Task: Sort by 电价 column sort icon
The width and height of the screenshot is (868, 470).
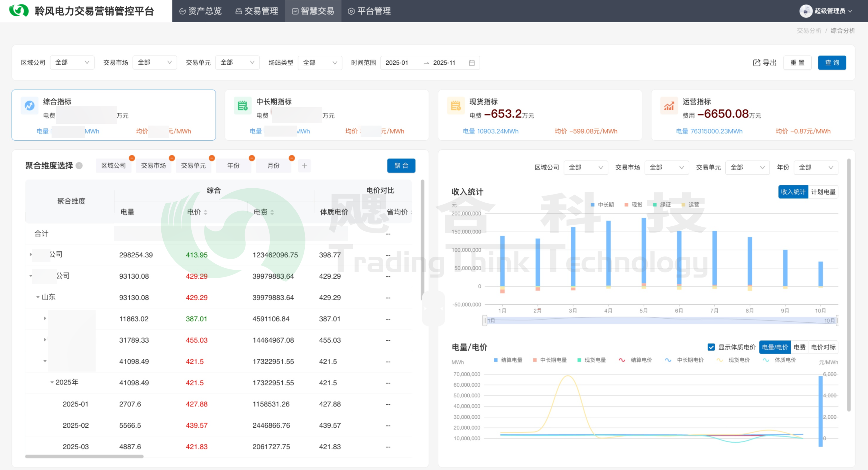Action: click(206, 212)
